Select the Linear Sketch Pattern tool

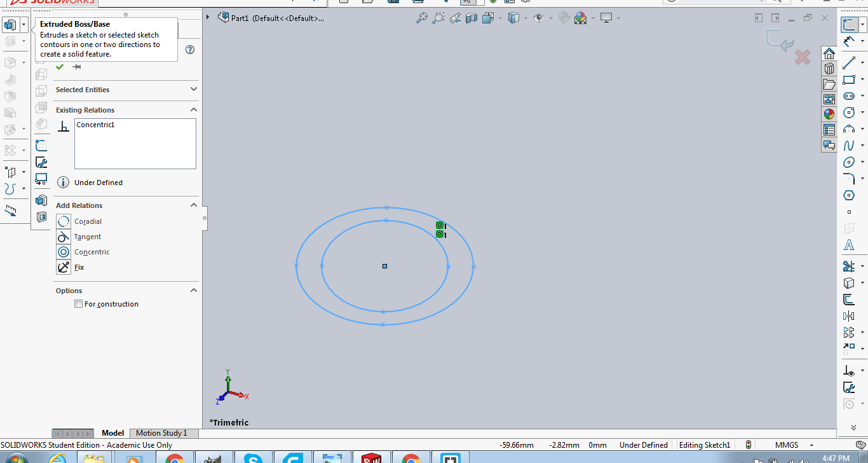click(x=849, y=332)
